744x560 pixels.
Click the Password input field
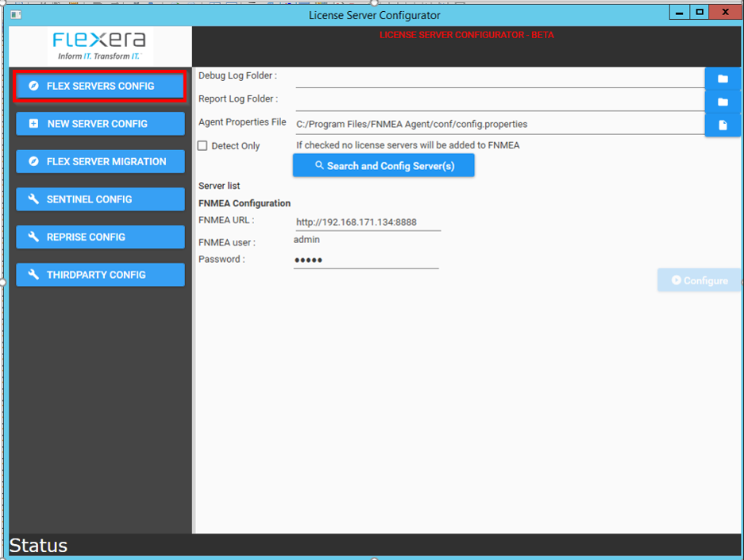coord(366,260)
